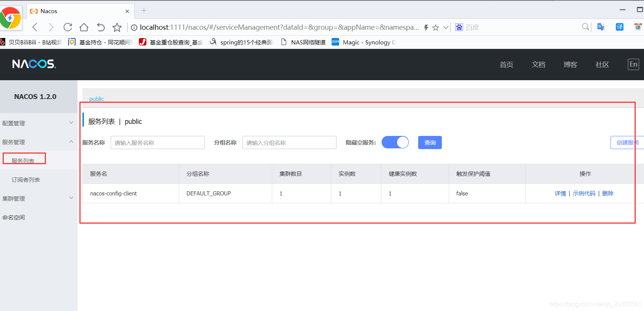Open 社区 in Nacos header
This screenshot has width=644, height=311.
(602, 65)
